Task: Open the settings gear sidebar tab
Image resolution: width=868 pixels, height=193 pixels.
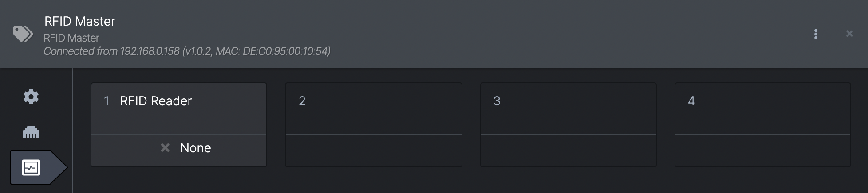Action: pyautogui.click(x=31, y=96)
